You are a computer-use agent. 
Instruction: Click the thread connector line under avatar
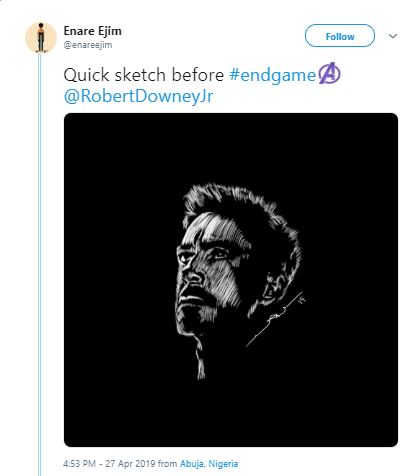(39, 264)
